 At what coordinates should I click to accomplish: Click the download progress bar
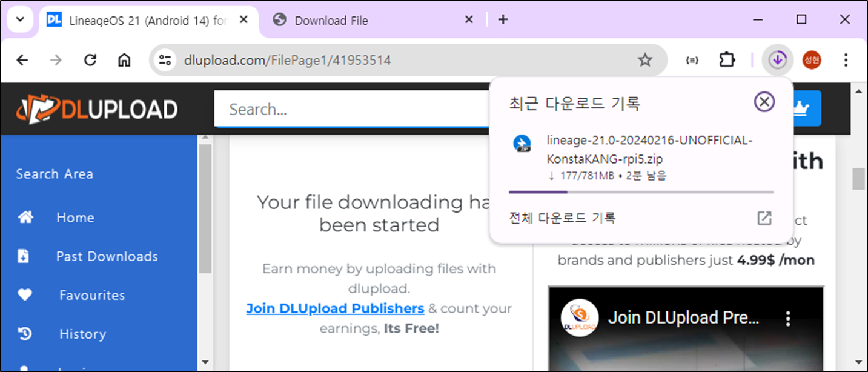[641, 192]
